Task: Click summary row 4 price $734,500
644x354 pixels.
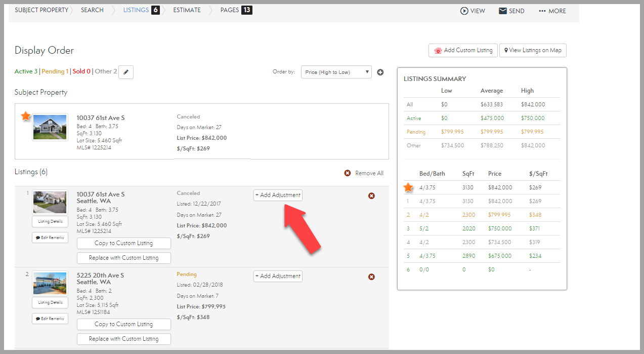Action: tap(500, 242)
